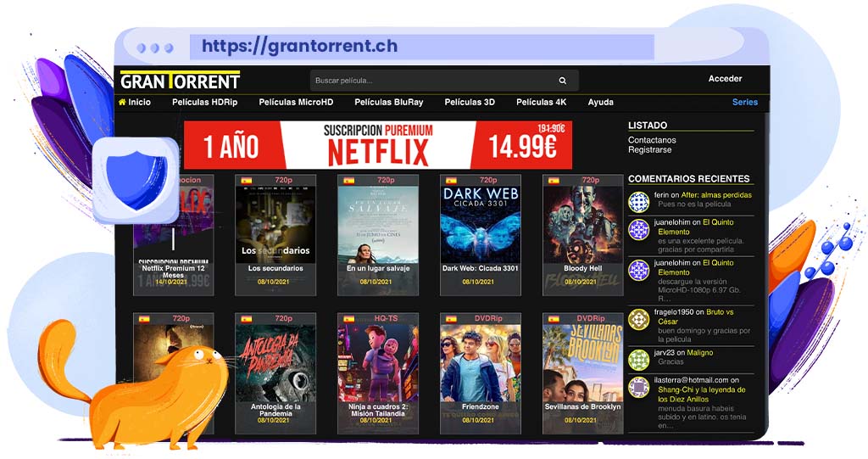Open Sevillanas de Brooklyn poster
Image resolution: width=868 pixels, height=459 pixels.
(x=583, y=362)
